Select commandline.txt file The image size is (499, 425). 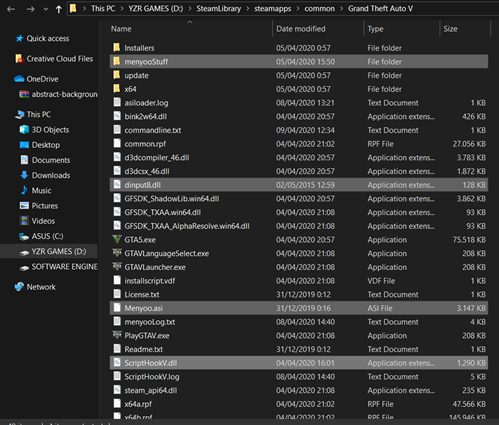(153, 130)
